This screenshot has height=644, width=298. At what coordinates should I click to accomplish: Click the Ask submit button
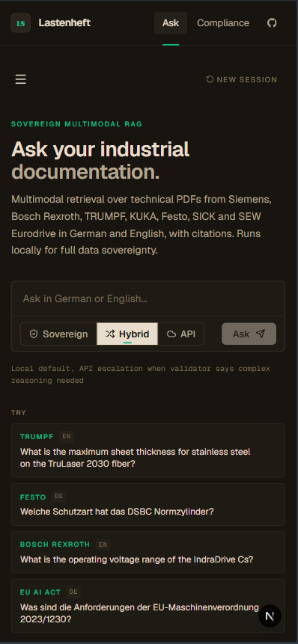[x=249, y=334]
